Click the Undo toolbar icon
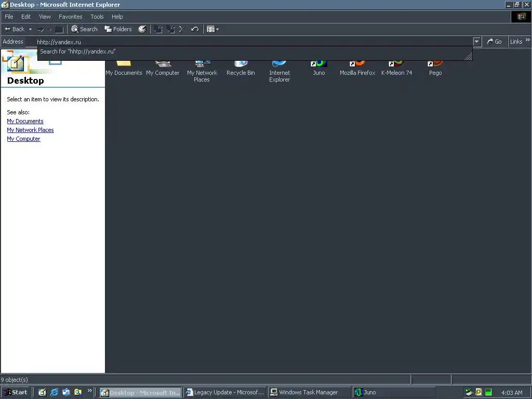This screenshot has width=532, height=399. pos(195,29)
